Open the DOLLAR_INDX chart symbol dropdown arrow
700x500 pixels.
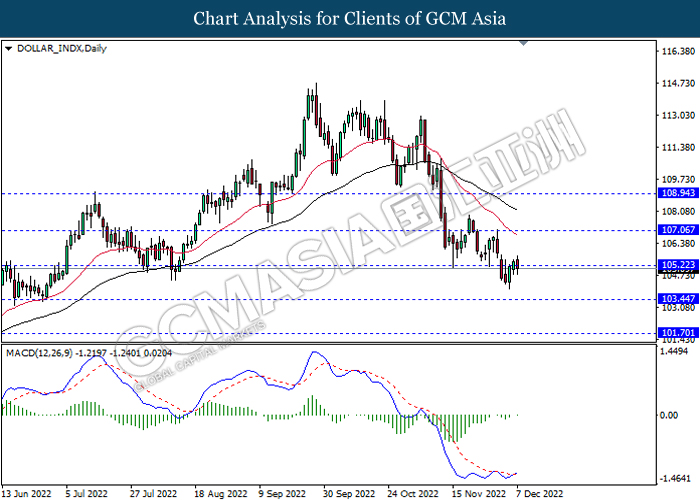[8, 49]
